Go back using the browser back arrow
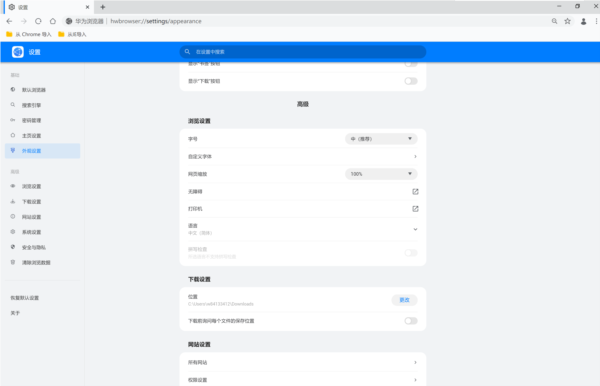The width and height of the screenshot is (600, 386). pyautogui.click(x=9, y=21)
